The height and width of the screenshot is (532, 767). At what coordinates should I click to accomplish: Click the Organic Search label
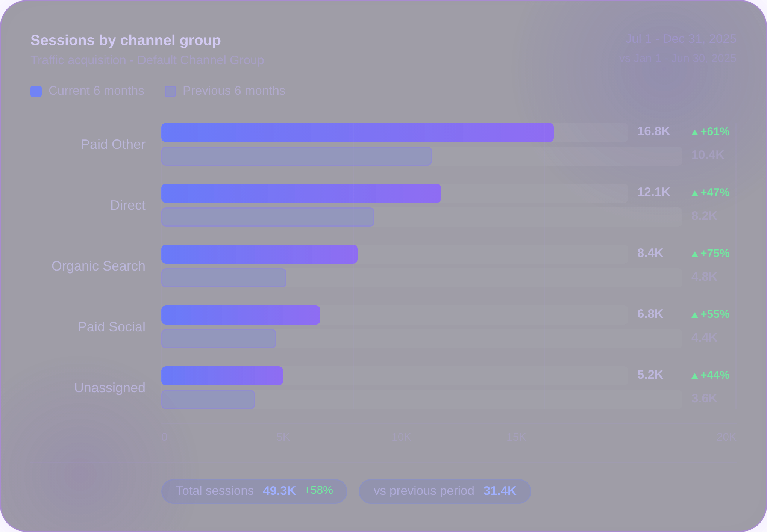[x=99, y=266]
